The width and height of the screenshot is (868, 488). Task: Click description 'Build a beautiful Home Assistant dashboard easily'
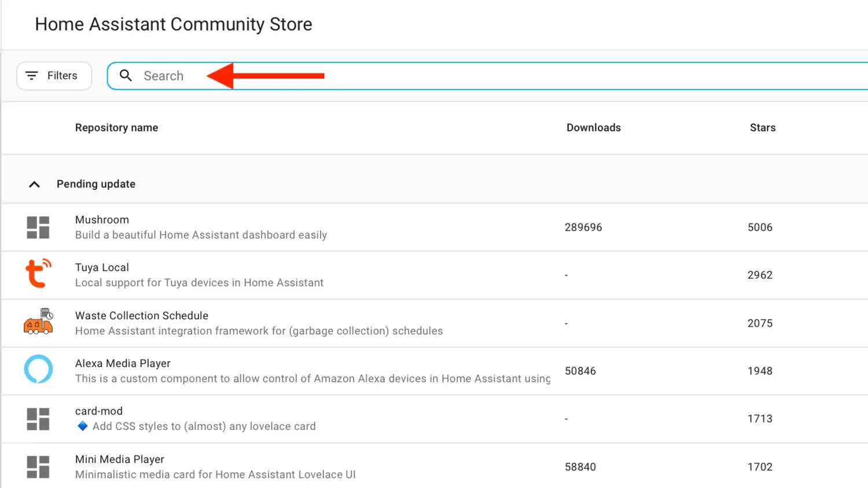point(201,235)
